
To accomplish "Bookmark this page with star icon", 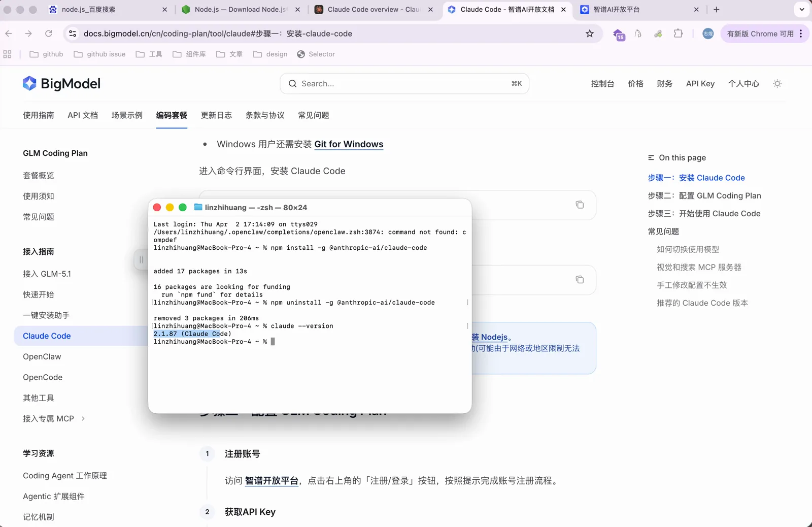I will pos(590,34).
